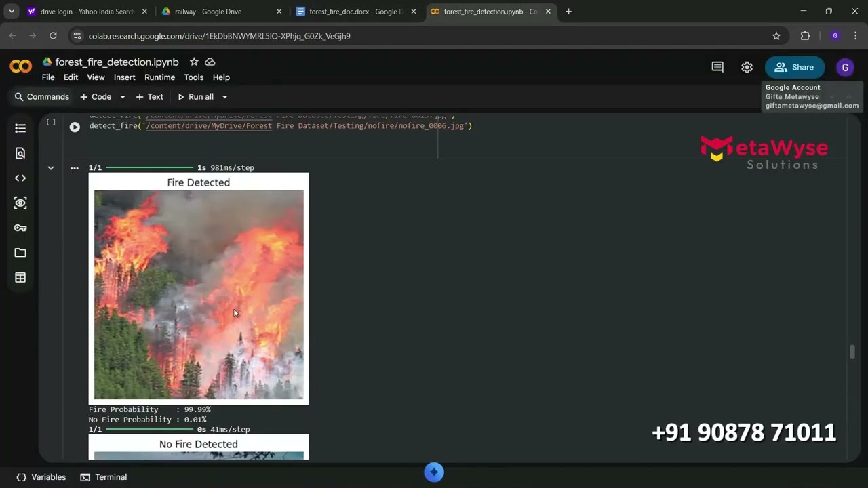The height and width of the screenshot is (488, 868).
Task: Open the comments panel icon
Action: 717,67
